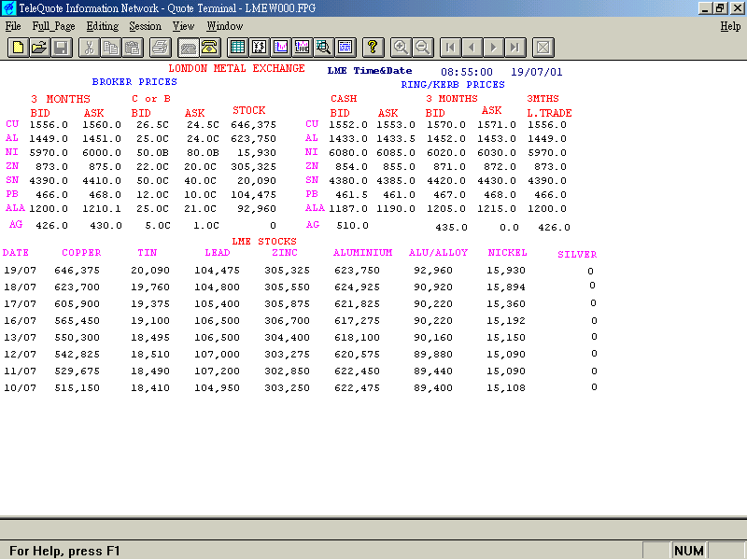This screenshot has height=560, width=747.
Task: Click broker copper stock value 646,375
Action: point(253,125)
